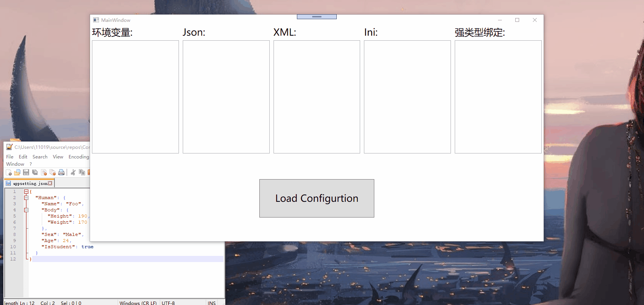Click the Ini: label
Viewport: 644px width, 305px height.
371,32
